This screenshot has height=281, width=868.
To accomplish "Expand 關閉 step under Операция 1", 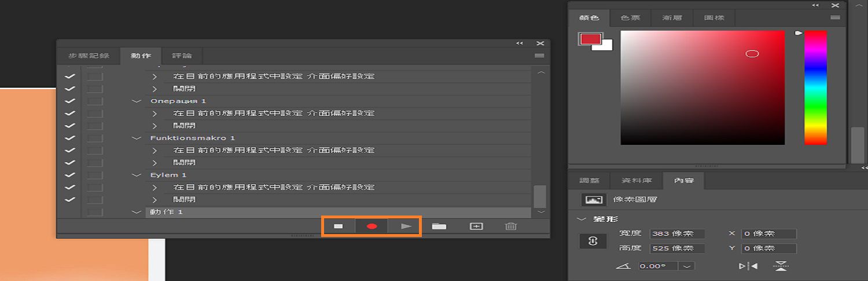I will (x=155, y=126).
